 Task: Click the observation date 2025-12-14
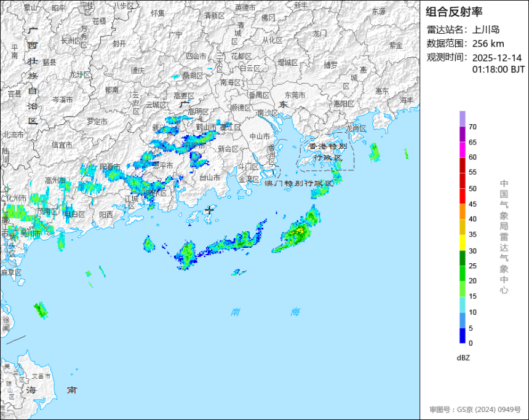tap(497, 58)
